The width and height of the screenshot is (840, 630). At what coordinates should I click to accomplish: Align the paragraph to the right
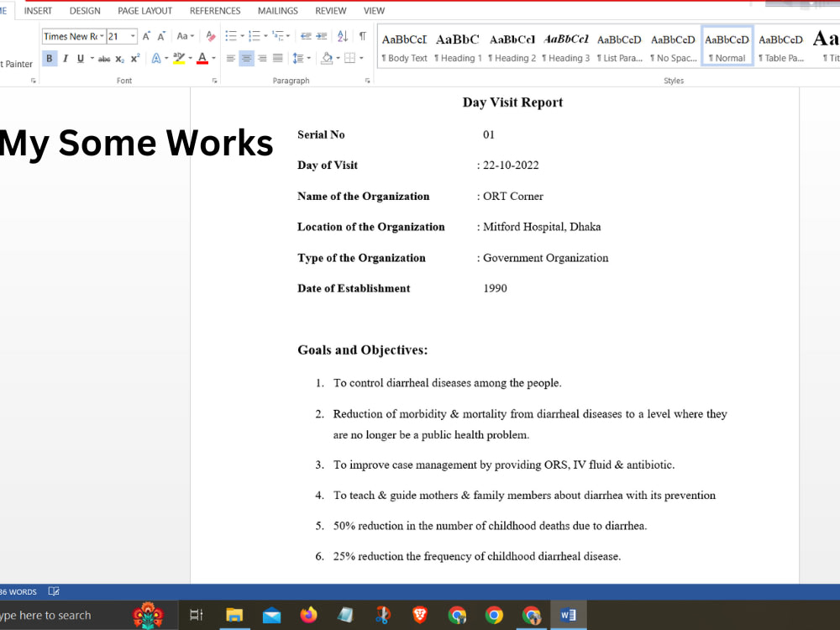262,58
